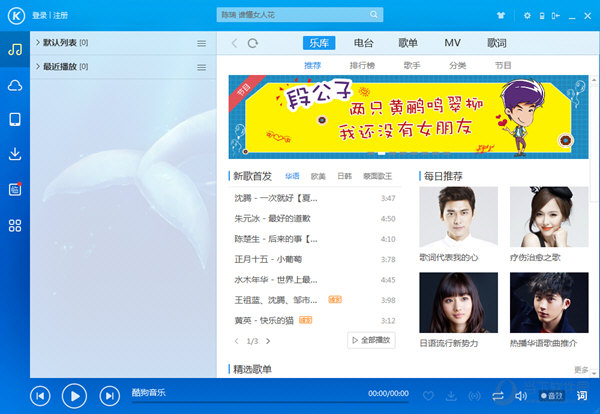Mute the volume speaker icon
The width and height of the screenshot is (600, 414).
click(x=521, y=396)
